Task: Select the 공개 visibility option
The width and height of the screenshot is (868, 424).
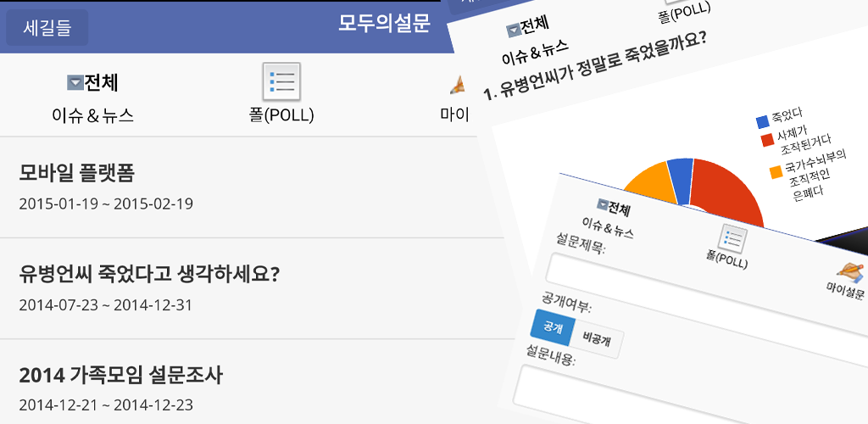Action: pyautogui.click(x=553, y=327)
